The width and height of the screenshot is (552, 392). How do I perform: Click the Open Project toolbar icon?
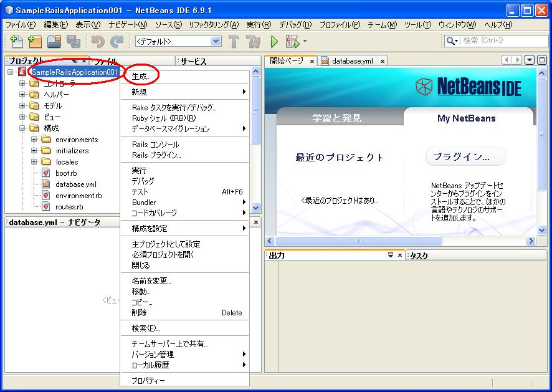click(54, 41)
